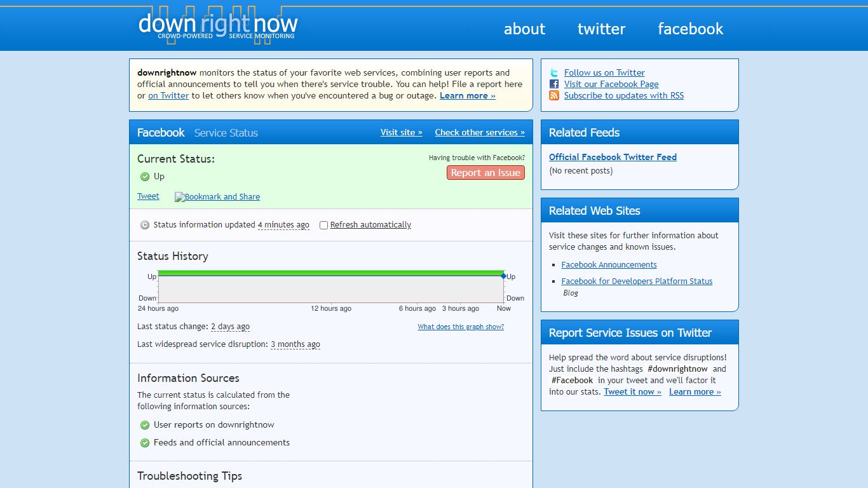Click the '24 hours ago' graph axis label
This screenshot has width=868, height=488.
158,309
